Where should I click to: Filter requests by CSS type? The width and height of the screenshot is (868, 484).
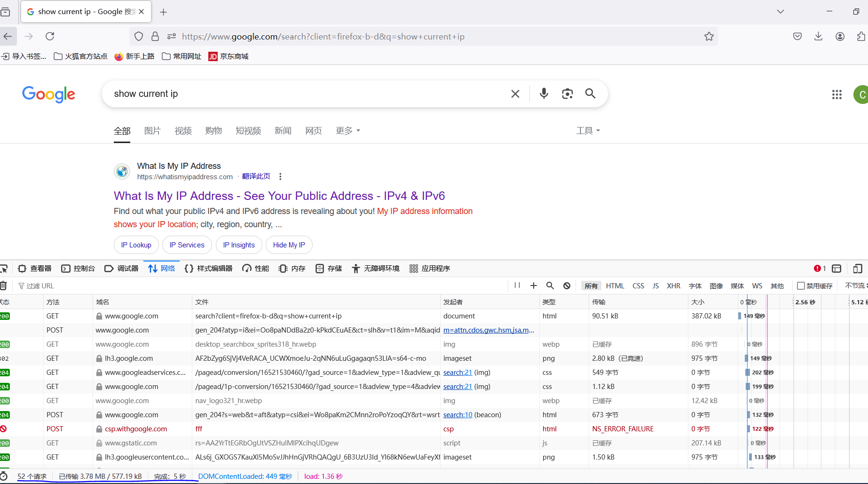point(639,286)
